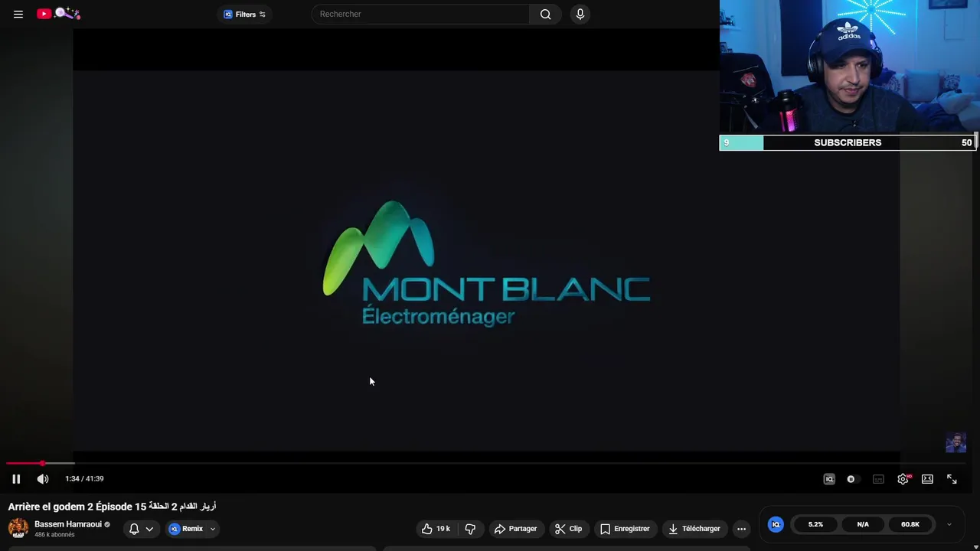Screen dimensions: 980x551
Task: Click the 486 k abonnés text
Action: [x=54, y=535]
